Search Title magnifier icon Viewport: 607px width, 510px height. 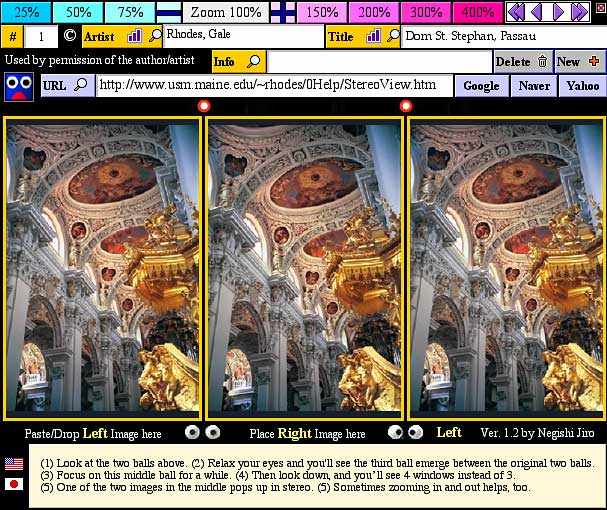pyautogui.click(x=393, y=36)
